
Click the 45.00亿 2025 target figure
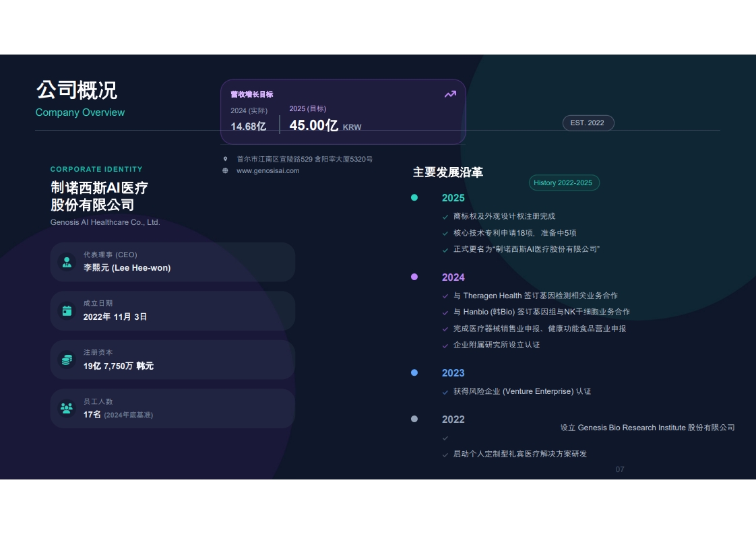pyautogui.click(x=313, y=125)
